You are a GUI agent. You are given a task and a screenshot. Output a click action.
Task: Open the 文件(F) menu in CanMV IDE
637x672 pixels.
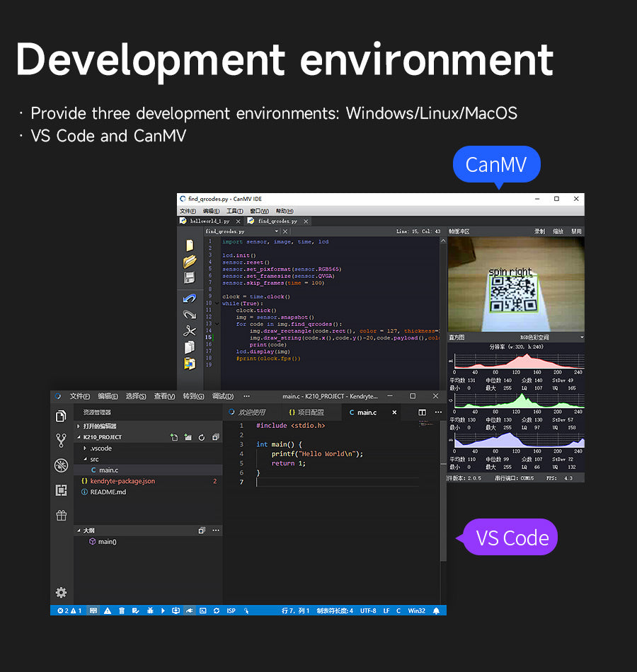[x=188, y=211]
